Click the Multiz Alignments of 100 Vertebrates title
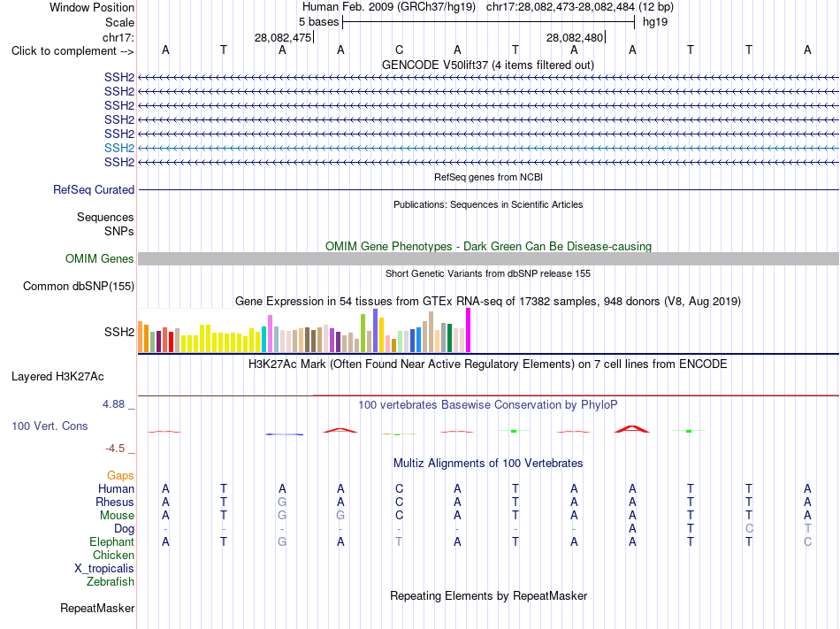 point(488,463)
